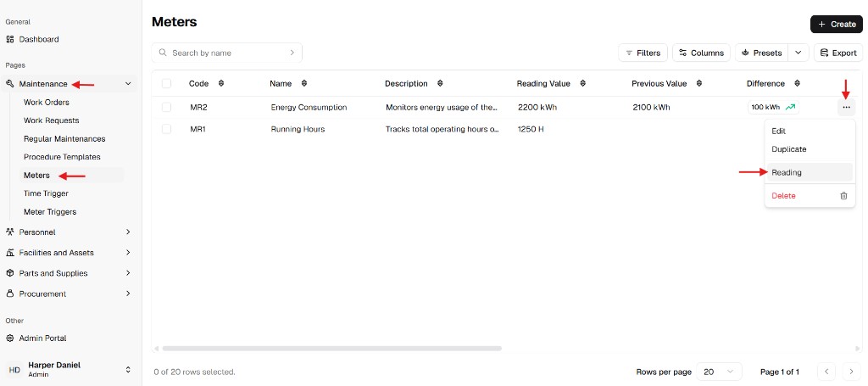Open Work Requests page
Viewport: 868px width, 386px height.
pos(52,120)
